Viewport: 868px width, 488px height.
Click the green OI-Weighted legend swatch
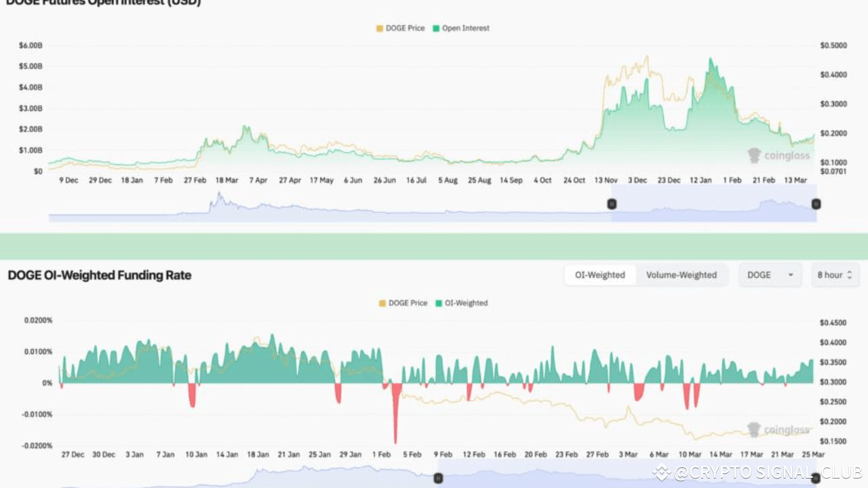[438, 303]
